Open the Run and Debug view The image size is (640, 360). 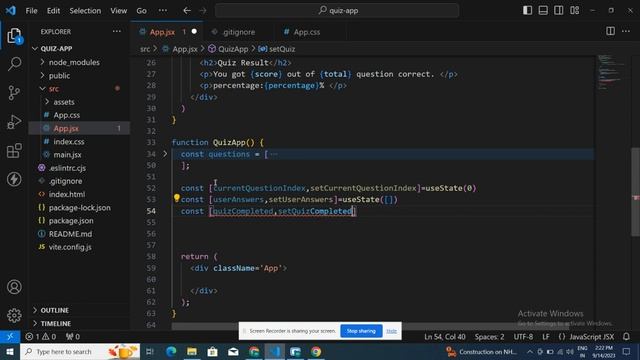[x=14, y=122]
